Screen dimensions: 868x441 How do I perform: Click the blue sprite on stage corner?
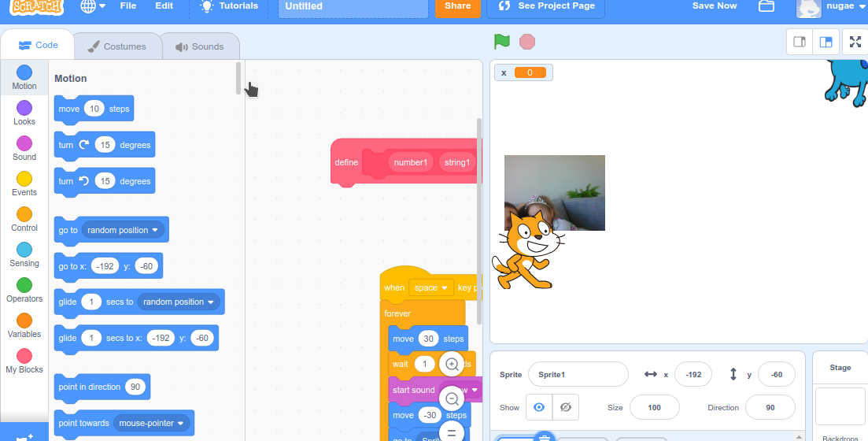point(847,82)
